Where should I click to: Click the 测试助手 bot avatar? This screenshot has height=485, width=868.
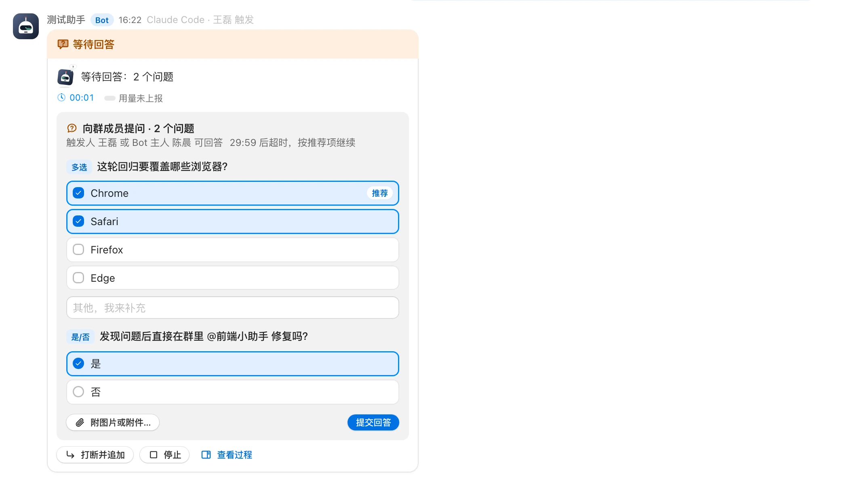click(x=26, y=26)
